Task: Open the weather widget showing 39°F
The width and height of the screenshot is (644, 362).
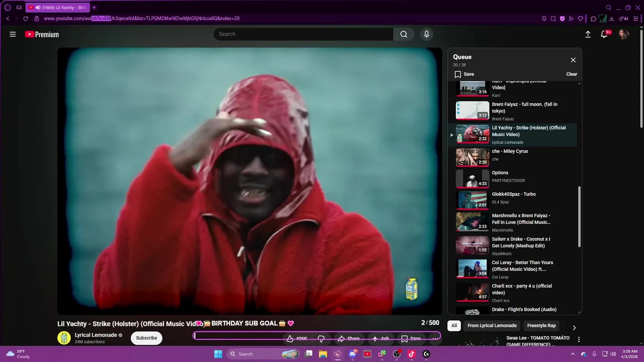Action: (18, 354)
